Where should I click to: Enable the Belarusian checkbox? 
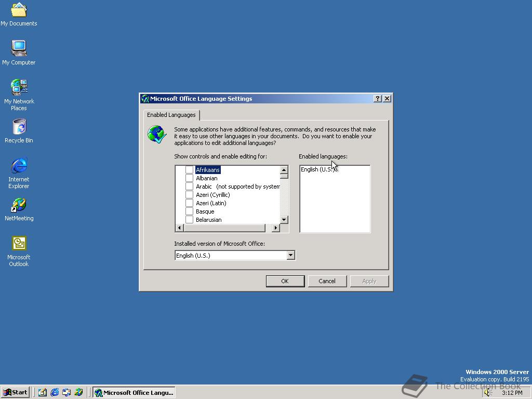[x=189, y=220]
